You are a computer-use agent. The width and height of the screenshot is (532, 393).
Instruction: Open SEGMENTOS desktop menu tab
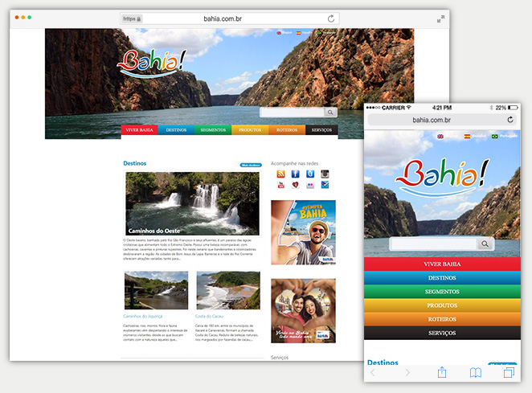213,130
